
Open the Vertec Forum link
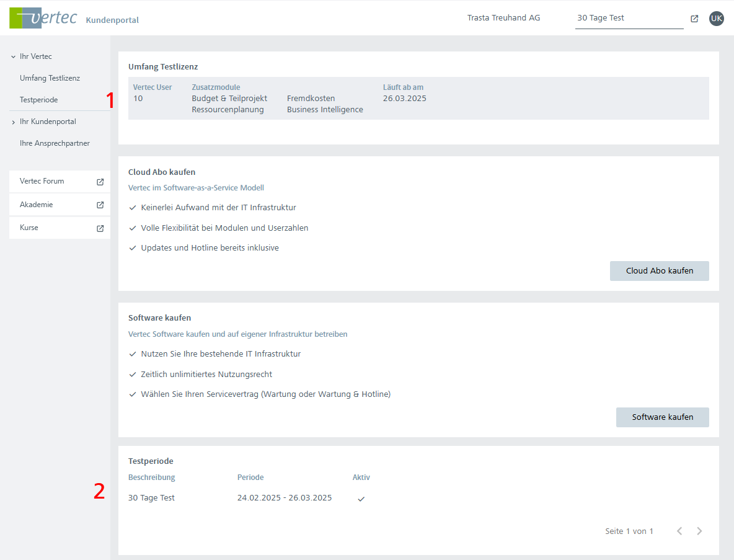(x=42, y=182)
